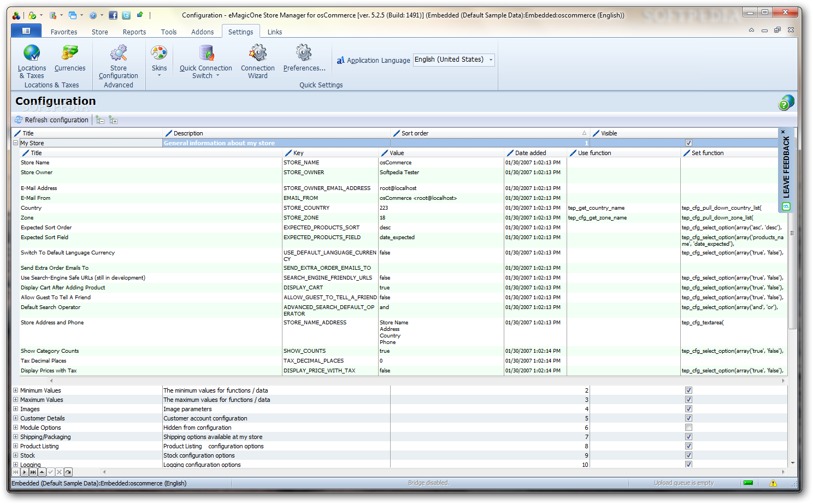Collapse the My Store group
This screenshot has width=813, height=504.
pyautogui.click(x=16, y=143)
